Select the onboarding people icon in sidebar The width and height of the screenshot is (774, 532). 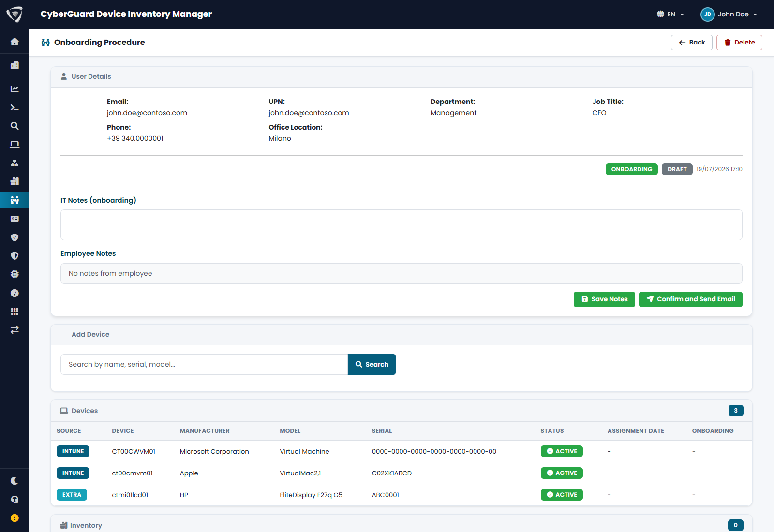(x=15, y=200)
